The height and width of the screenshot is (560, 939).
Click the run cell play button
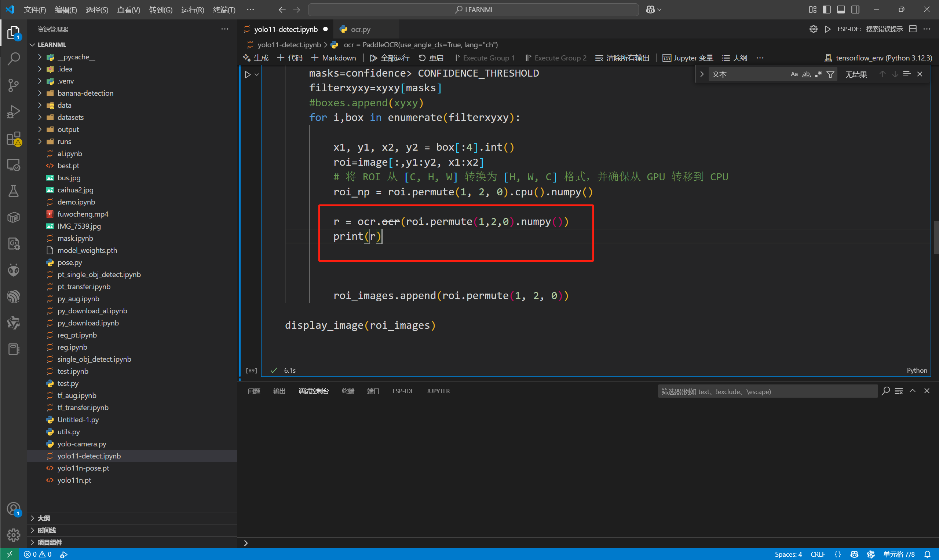248,75
